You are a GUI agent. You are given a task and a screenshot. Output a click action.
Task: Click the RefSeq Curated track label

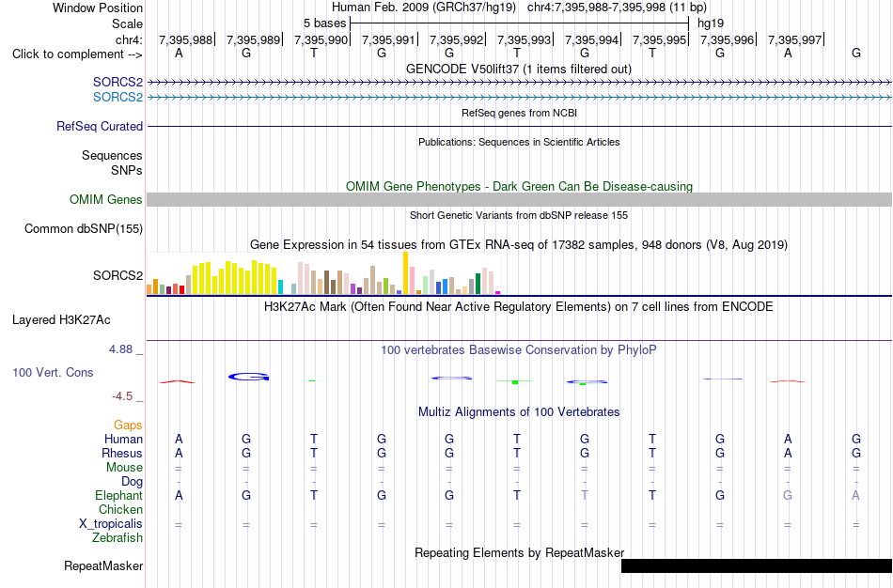point(100,127)
